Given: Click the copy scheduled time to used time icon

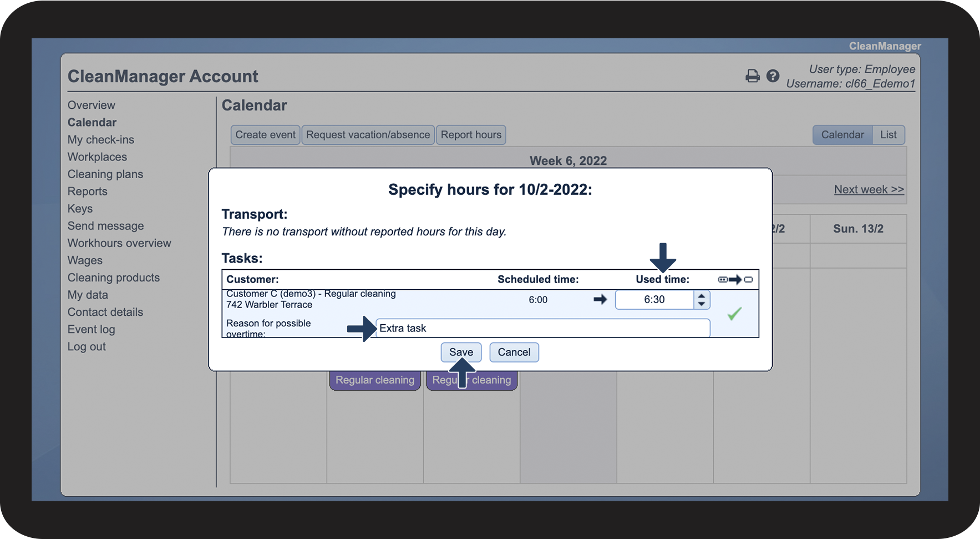Looking at the screenshot, I should (x=735, y=279).
